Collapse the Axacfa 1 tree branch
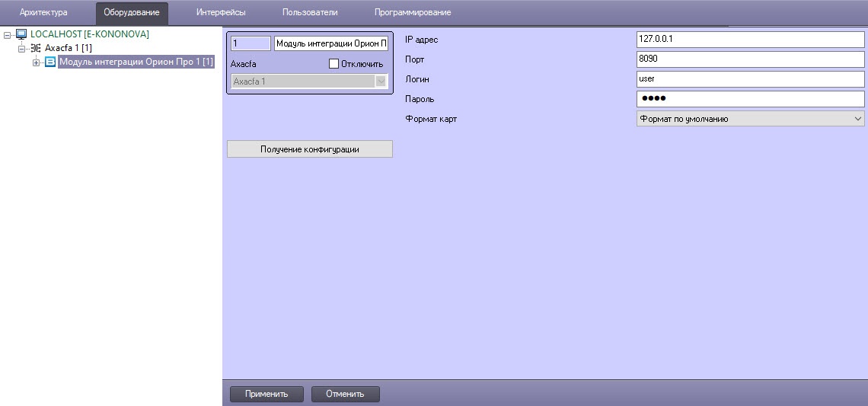 pyautogui.click(x=22, y=48)
